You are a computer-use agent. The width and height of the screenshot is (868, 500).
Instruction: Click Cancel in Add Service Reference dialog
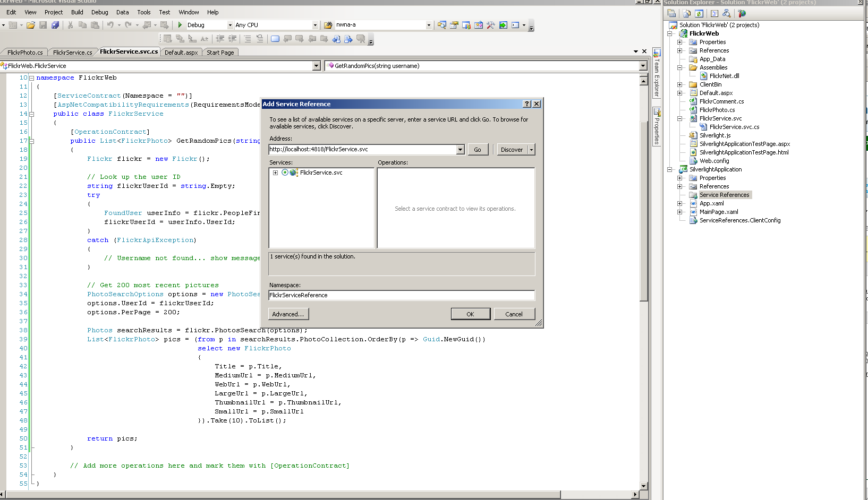click(x=514, y=314)
